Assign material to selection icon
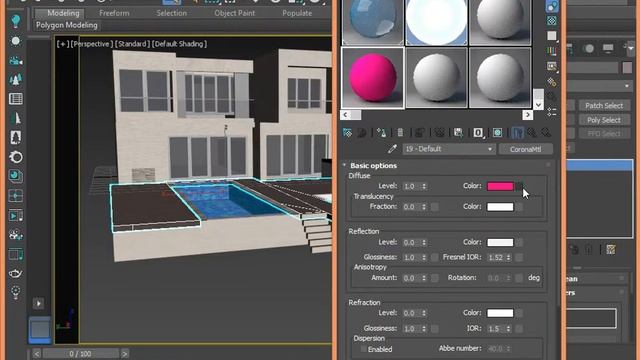Viewport: 640px width, 360px height. tap(382, 133)
